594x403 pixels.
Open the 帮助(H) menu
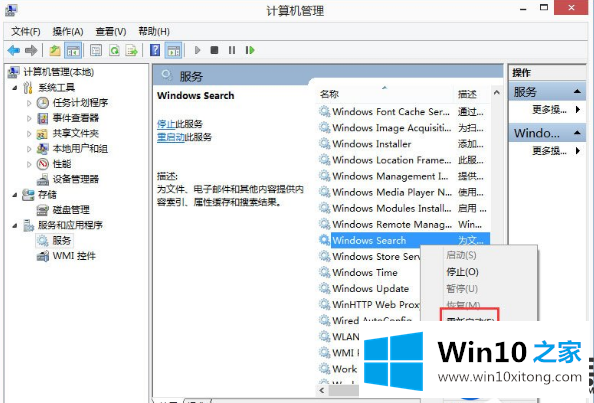click(154, 31)
